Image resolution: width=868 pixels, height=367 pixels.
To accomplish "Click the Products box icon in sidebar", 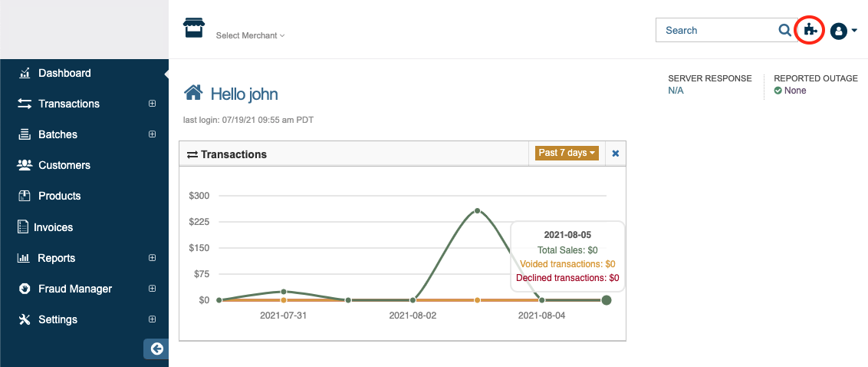I will 24,196.
